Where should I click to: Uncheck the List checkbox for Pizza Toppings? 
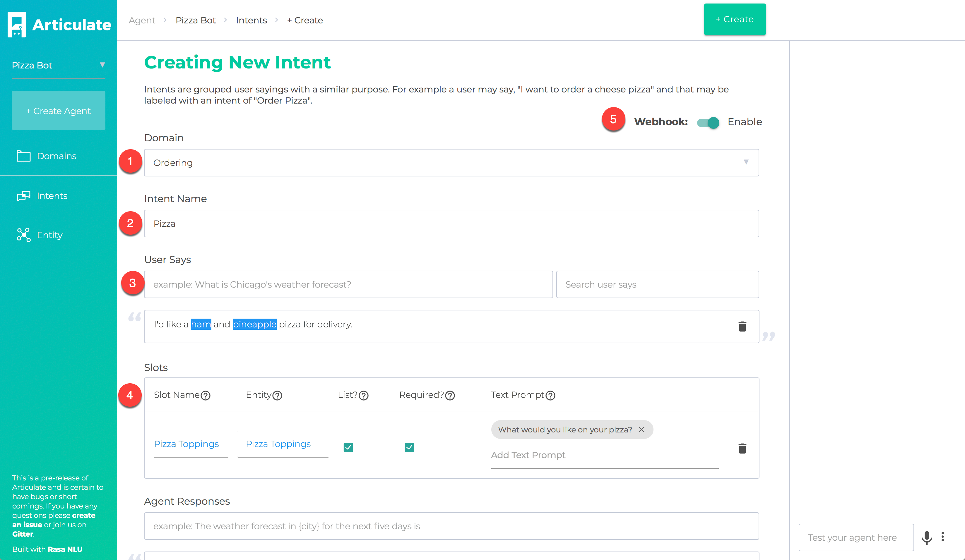click(348, 447)
